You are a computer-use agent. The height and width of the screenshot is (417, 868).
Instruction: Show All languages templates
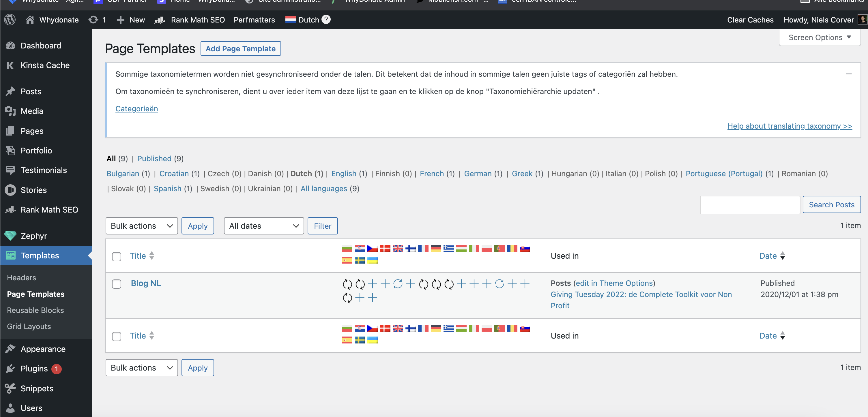pos(323,188)
